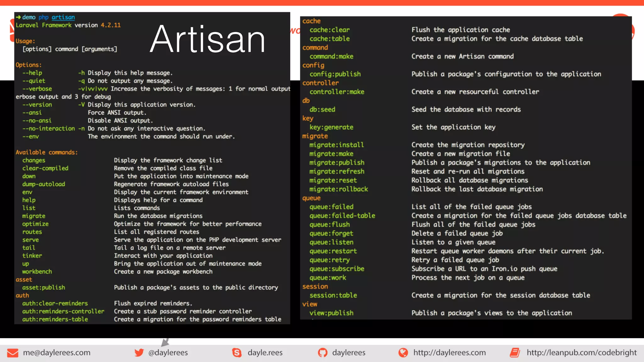Click the 'clear-compiled' command
Screen dimensions: 644x362
tap(45, 168)
